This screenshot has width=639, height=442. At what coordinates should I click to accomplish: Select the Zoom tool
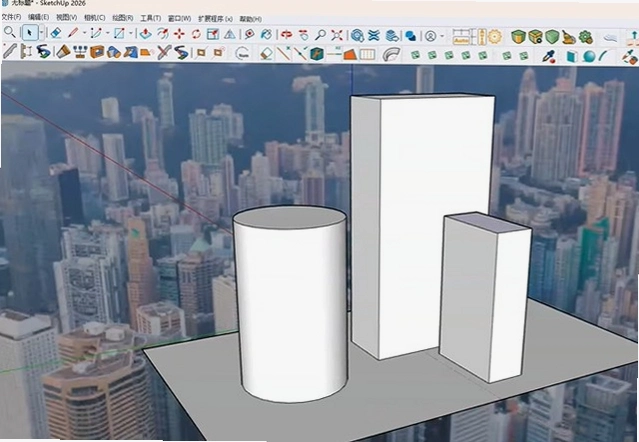point(320,35)
